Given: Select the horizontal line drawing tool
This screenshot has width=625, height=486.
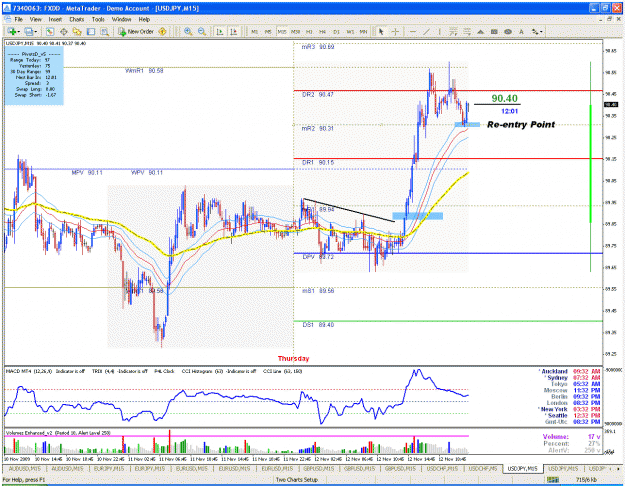Looking at the screenshot, I should coord(413,31).
